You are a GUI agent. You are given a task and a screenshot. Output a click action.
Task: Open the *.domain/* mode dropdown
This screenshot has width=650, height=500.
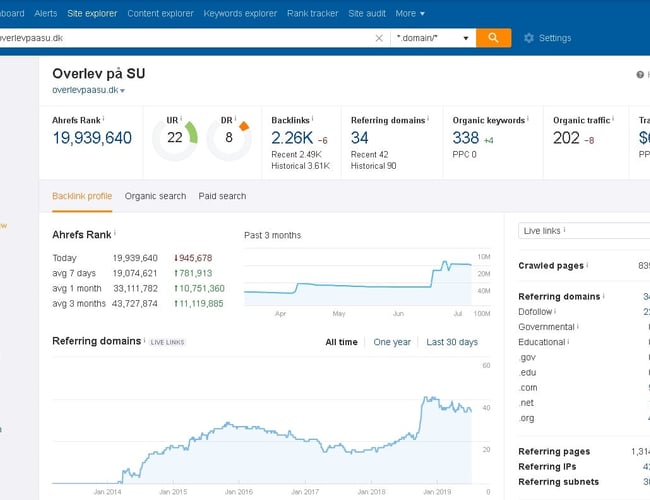[432, 38]
